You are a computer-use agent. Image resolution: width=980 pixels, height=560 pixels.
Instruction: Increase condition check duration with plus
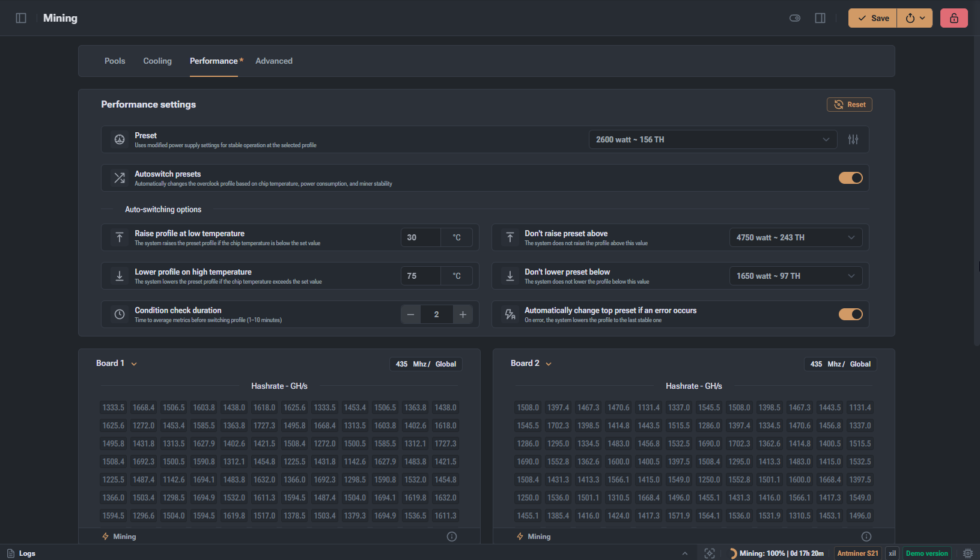[x=463, y=314]
